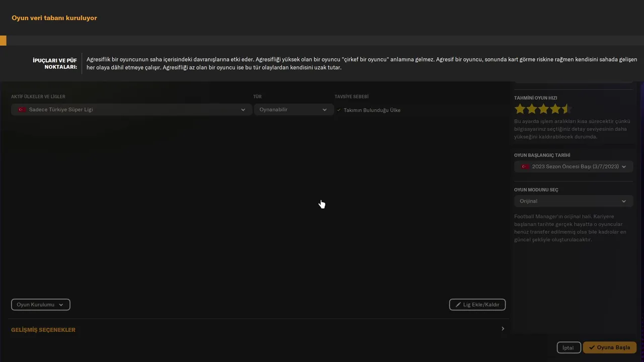Click the estimated game speed star rating
Viewport: 644px width, 362px height.
[542, 109]
